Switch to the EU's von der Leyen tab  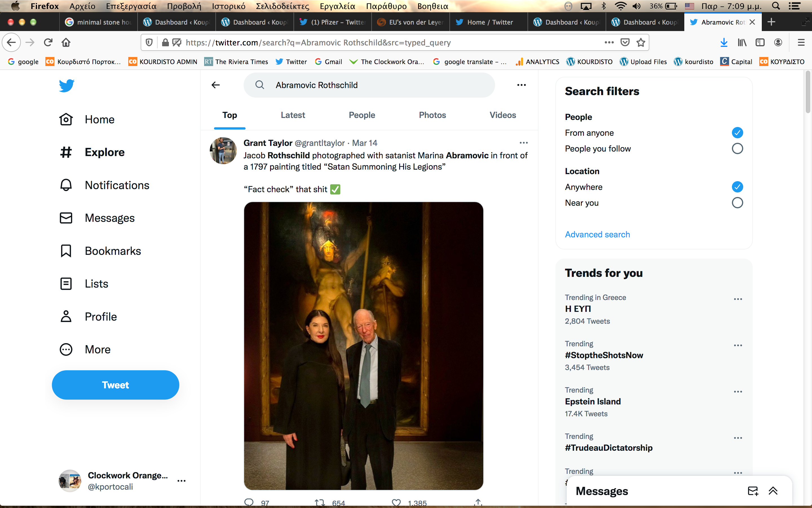[x=410, y=22]
